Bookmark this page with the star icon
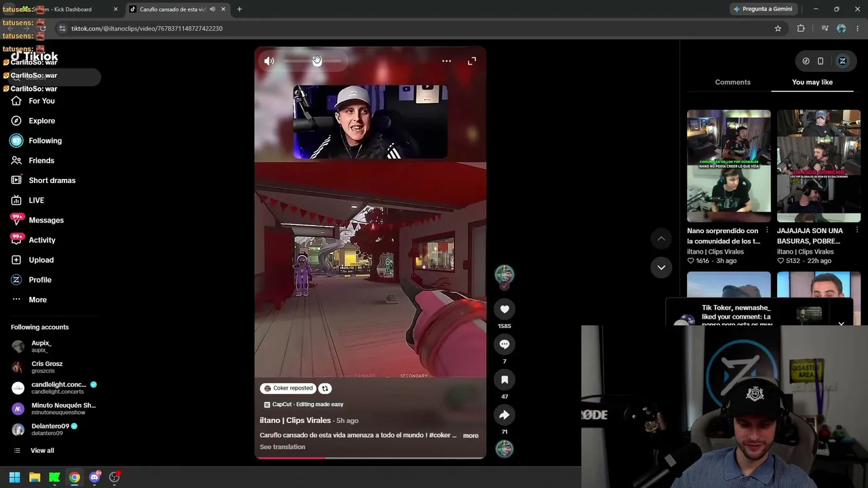868x488 pixels. pyautogui.click(x=778, y=28)
